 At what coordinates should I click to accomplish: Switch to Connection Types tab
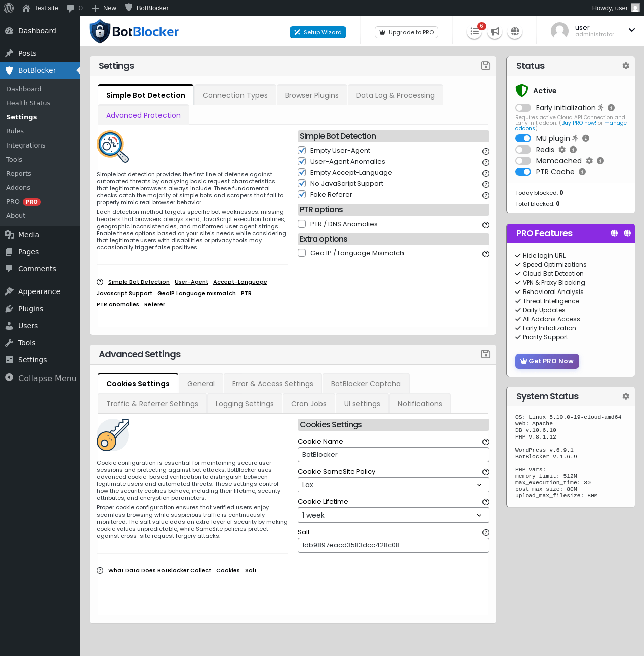point(235,95)
